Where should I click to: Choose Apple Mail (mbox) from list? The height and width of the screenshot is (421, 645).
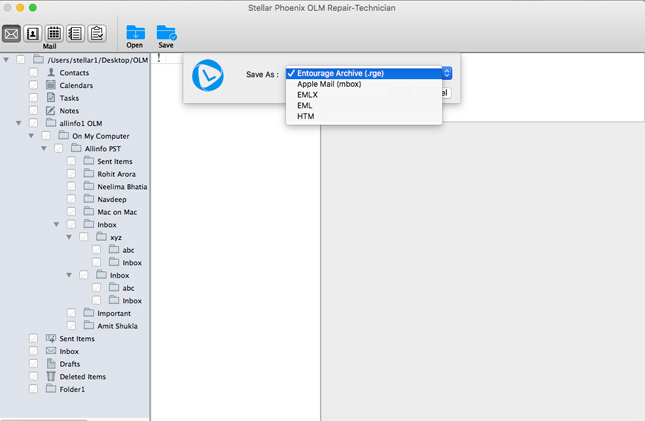(x=328, y=84)
